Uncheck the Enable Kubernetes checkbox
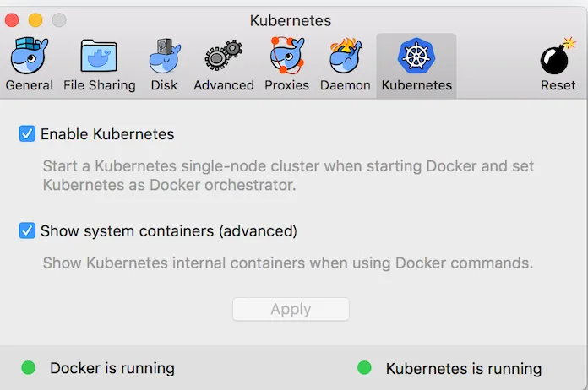The image size is (588, 390). 27,133
